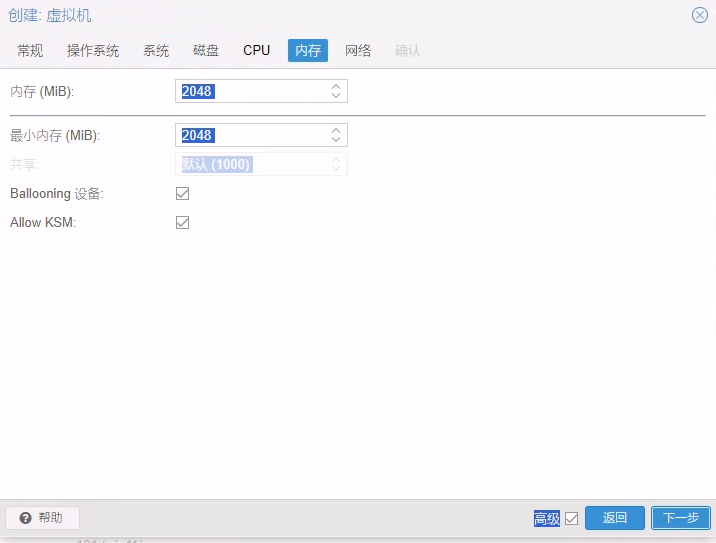
Task: Disable the Allow KSM checkbox
Action: [x=182, y=222]
